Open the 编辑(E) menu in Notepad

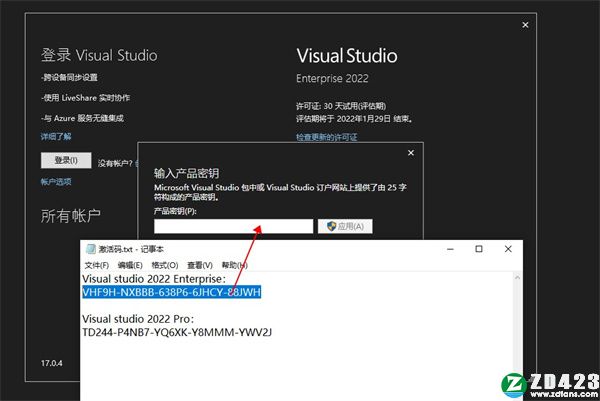point(130,265)
